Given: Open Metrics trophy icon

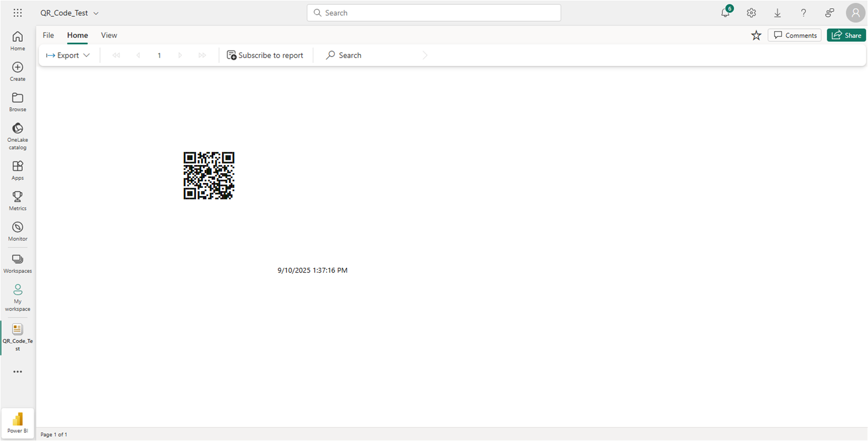Looking at the screenshot, I should pos(17,200).
